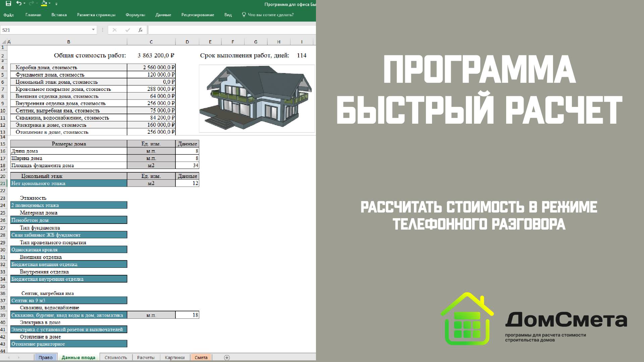644x362 pixels.
Task: Click the fill color bucket icon
Action: point(44,4)
